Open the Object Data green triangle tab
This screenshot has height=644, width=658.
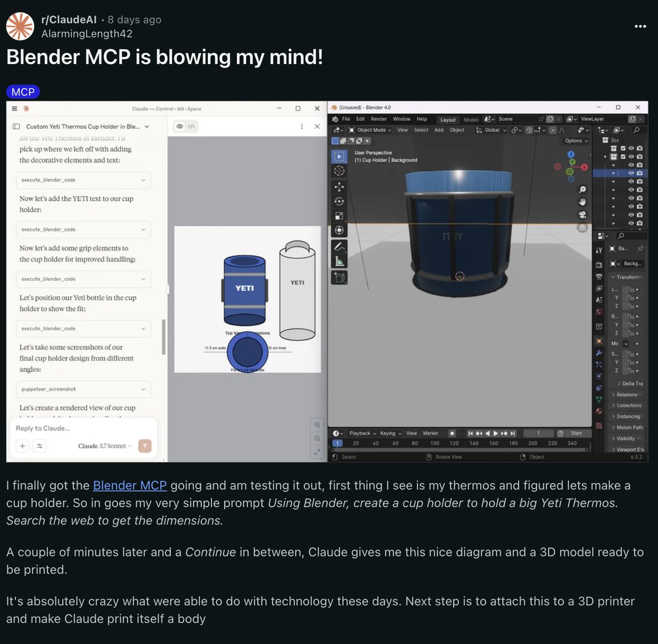(599, 399)
